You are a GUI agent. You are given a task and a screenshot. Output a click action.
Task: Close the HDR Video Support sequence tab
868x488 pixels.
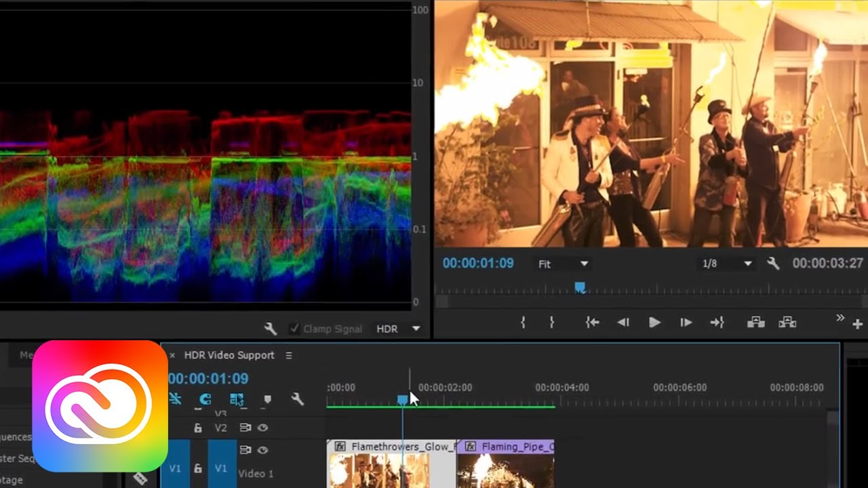pos(172,355)
